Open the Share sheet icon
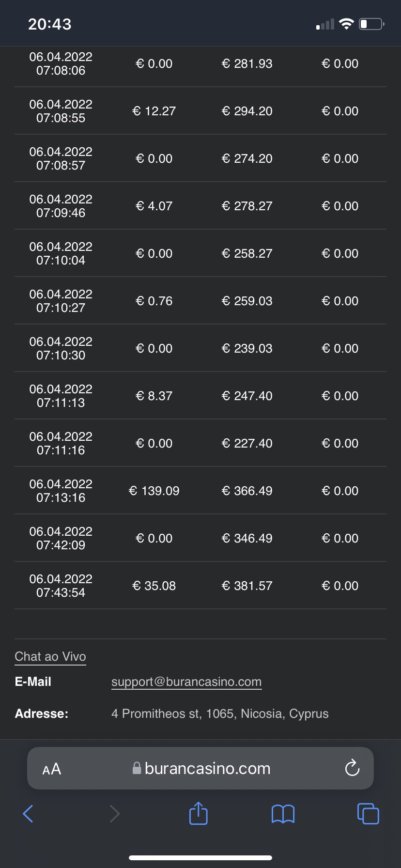Viewport: 401px width, 868px height. pyautogui.click(x=198, y=813)
